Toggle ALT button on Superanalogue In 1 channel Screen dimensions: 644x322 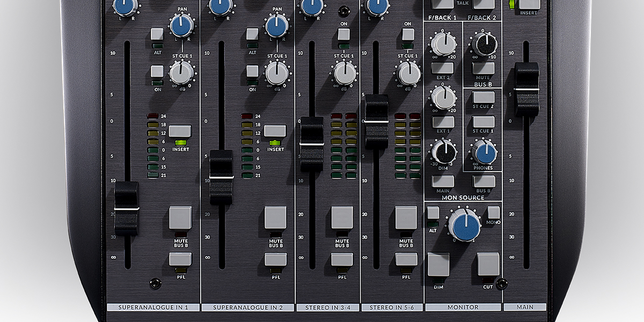tap(157, 34)
